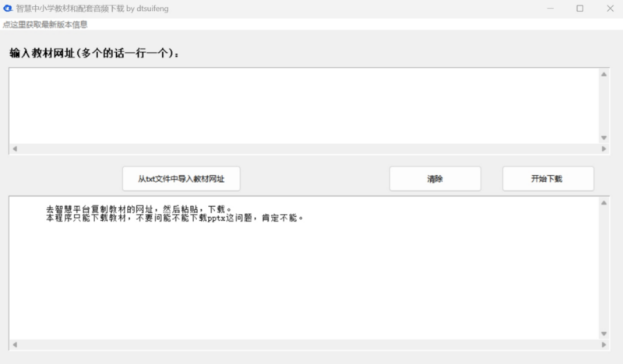Minimize the downloader window

551,9
